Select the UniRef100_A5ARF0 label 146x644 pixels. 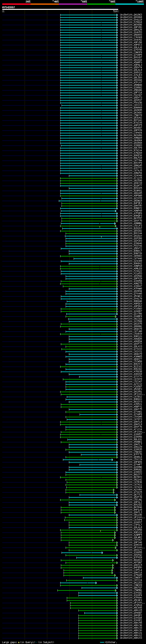point(131,63)
